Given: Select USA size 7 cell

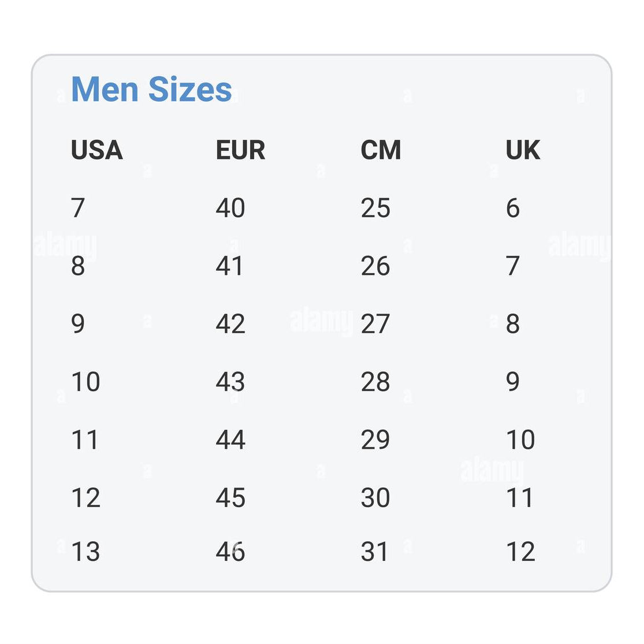Looking at the screenshot, I should tap(78, 208).
